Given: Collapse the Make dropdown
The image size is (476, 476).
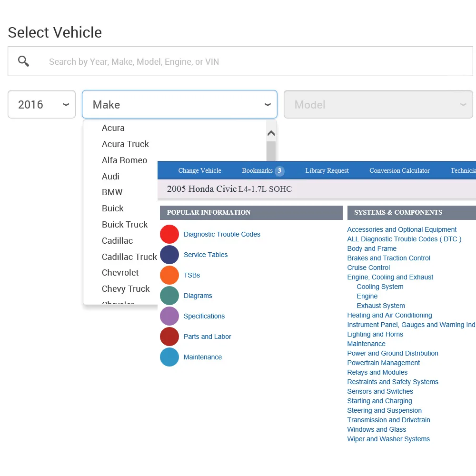Looking at the screenshot, I should [268, 105].
